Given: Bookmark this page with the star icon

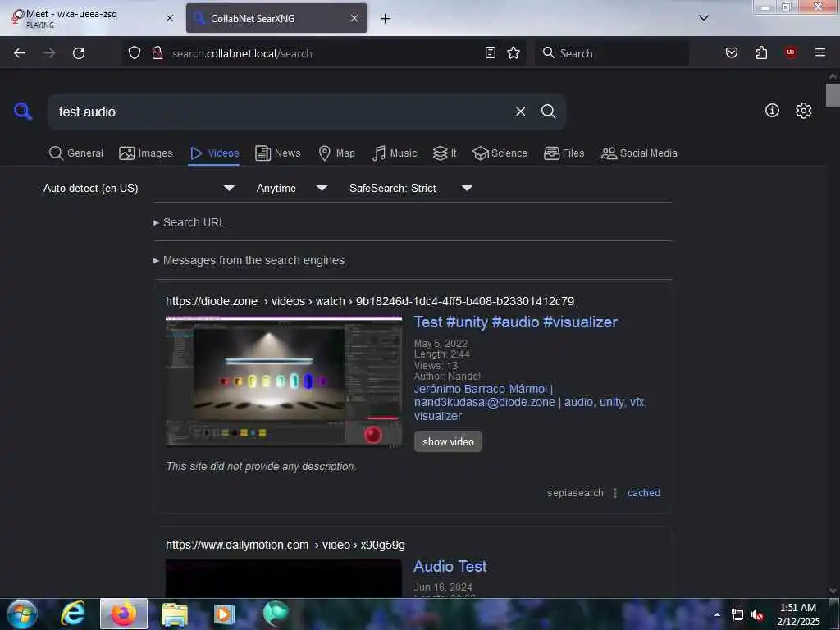Looking at the screenshot, I should click(x=514, y=52).
